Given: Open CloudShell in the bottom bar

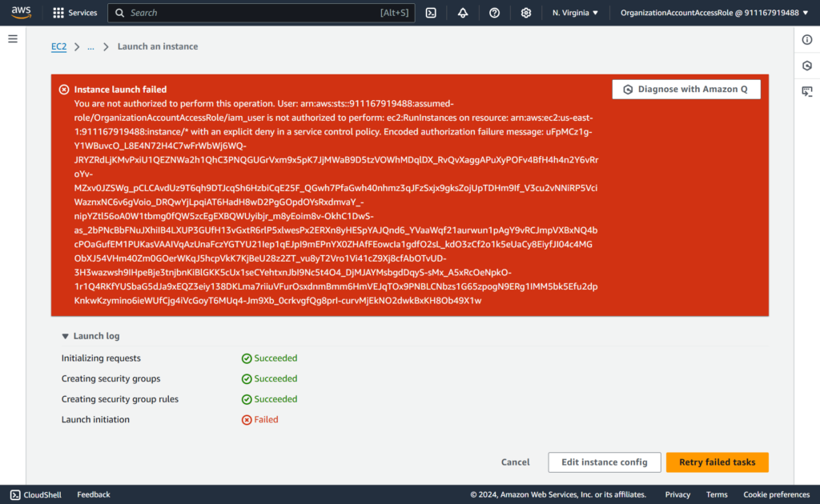Looking at the screenshot, I should tap(36, 494).
